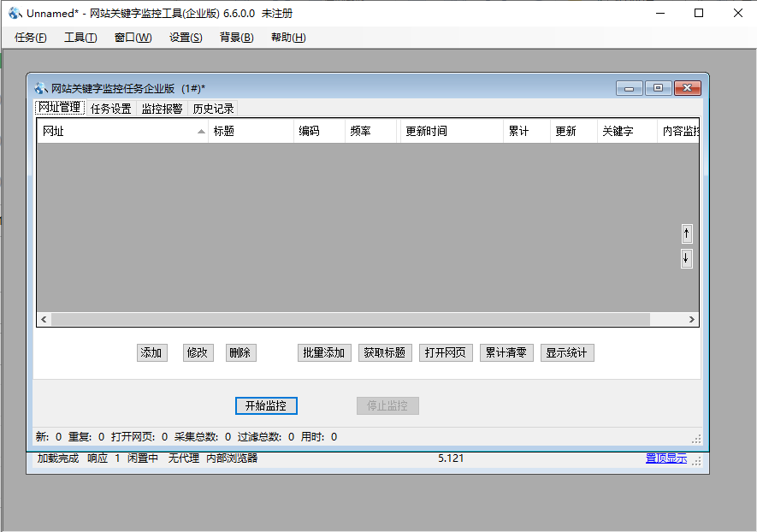Click the 置顶显示 link in status bar
Screen dimensions: 757x532
coord(666,458)
